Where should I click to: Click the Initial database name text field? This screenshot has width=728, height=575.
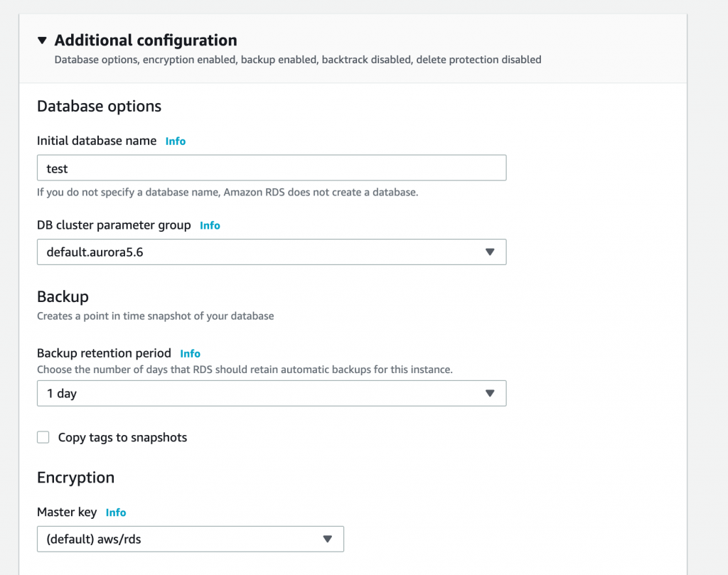(x=272, y=168)
